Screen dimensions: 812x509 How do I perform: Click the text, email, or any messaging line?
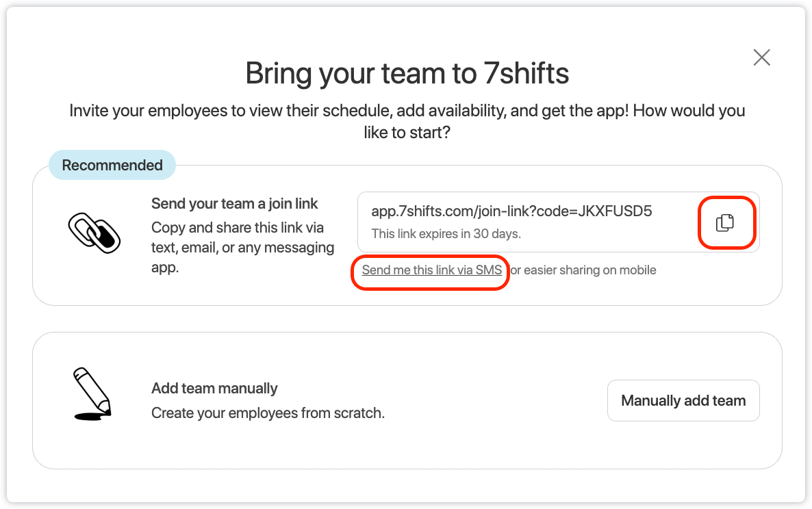click(x=242, y=248)
